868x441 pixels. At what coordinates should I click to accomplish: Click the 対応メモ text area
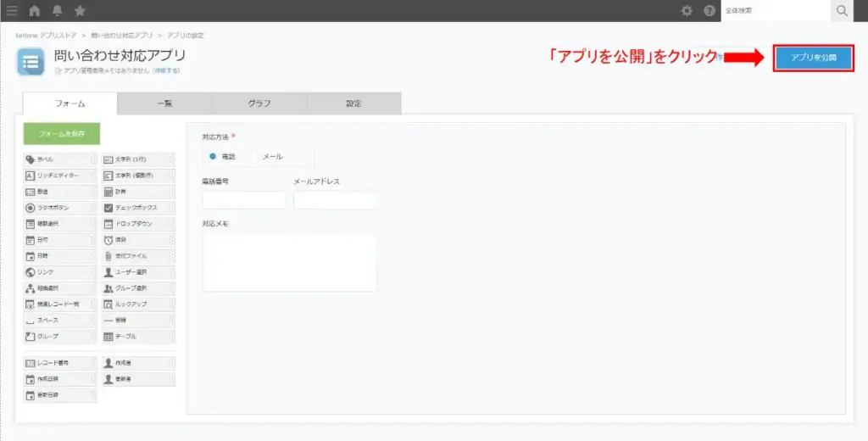coord(290,263)
